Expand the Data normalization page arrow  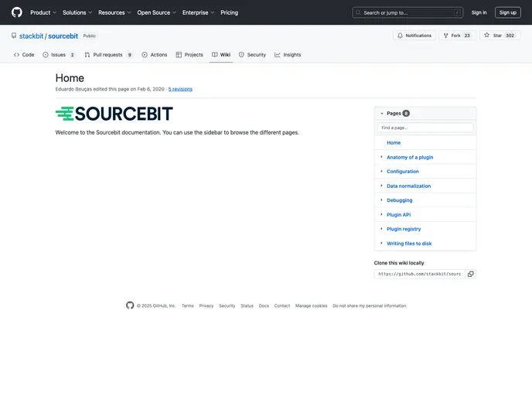tap(381, 186)
